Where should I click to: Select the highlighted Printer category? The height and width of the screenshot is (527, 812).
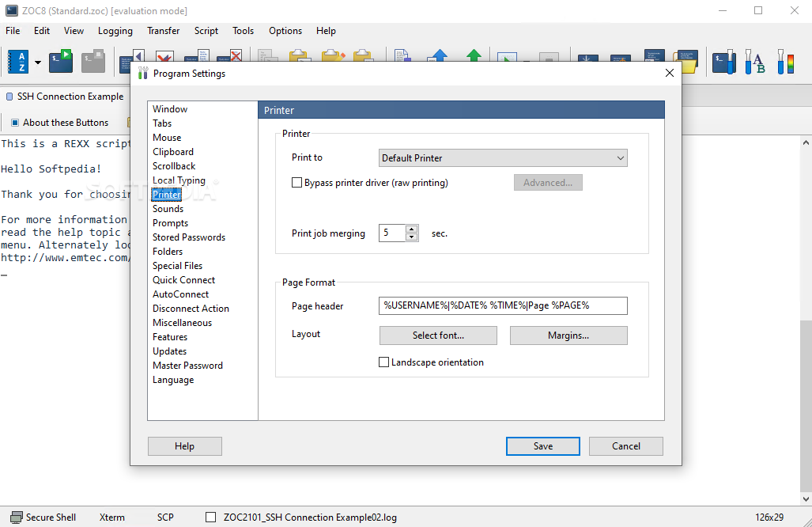166,195
